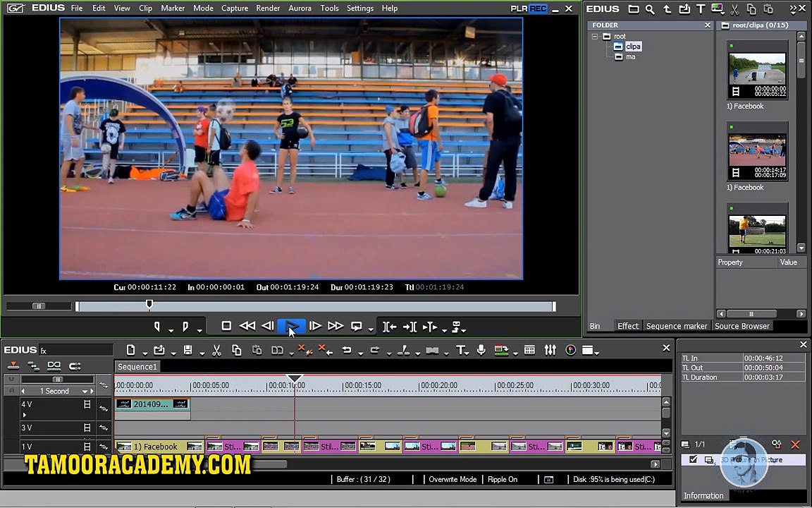
Task: Select the scissors cut icon in timeline toolbar
Action: [216, 351]
